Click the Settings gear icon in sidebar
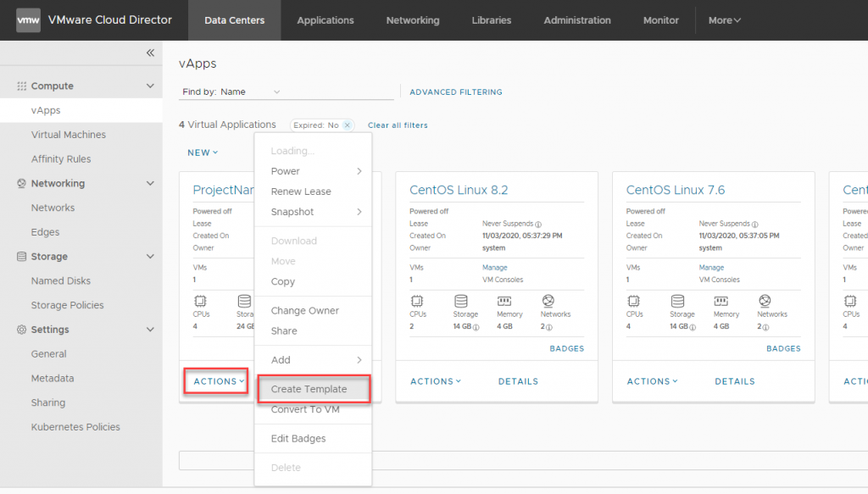This screenshot has width=868, height=494. 21,329
